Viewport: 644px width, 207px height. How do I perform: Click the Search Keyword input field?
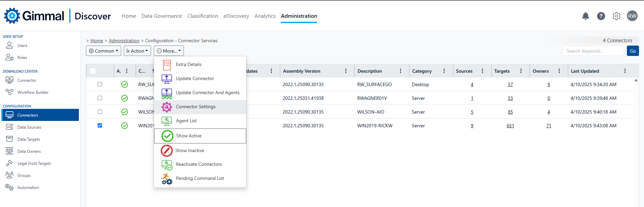[x=593, y=51]
